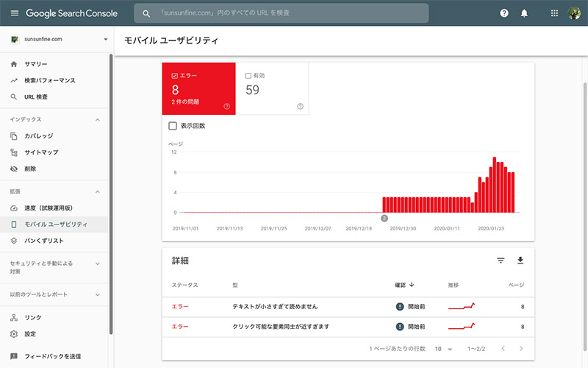This screenshot has width=588, height=368.
Task: Open パンくずリスト report
Action: pos(54,241)
